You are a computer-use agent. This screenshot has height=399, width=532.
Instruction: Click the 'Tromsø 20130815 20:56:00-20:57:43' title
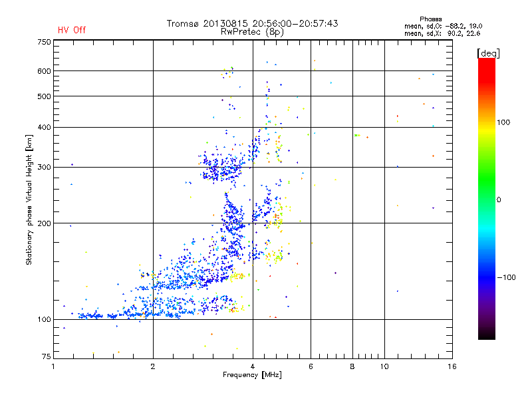click(x=252, y=23)
